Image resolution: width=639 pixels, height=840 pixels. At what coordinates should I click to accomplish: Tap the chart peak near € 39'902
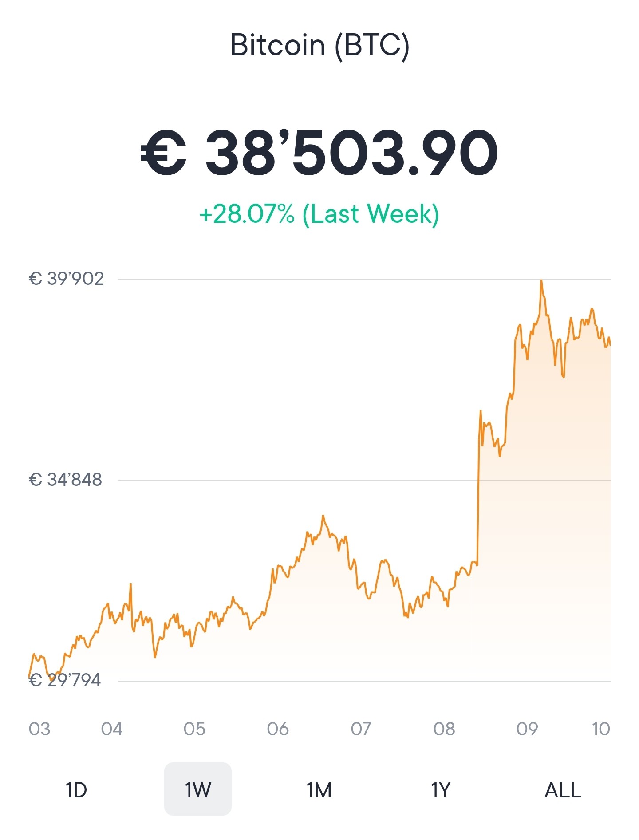541,281
